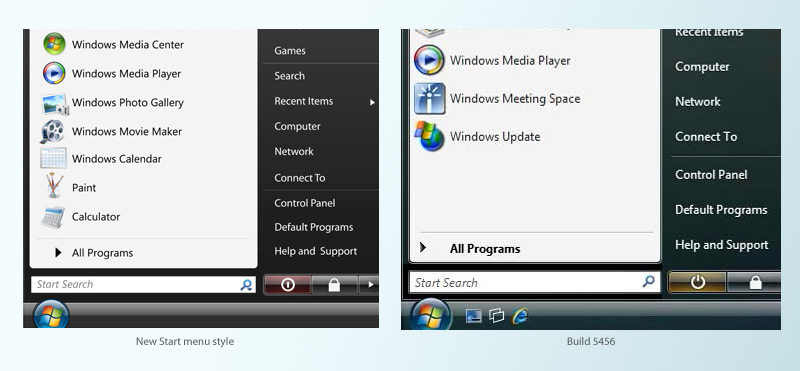
Task: Launch Internet Explorer from quick launch
Action: pos(519,316)
